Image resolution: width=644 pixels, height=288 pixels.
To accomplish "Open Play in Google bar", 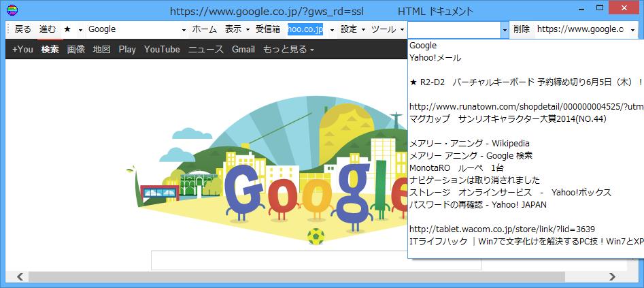I will pos(127,50).
